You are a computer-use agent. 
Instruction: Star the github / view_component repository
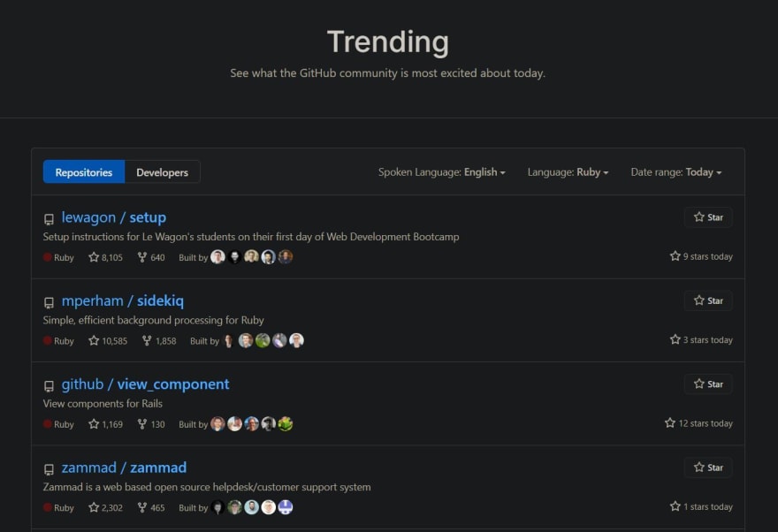(x=708, y=384)
